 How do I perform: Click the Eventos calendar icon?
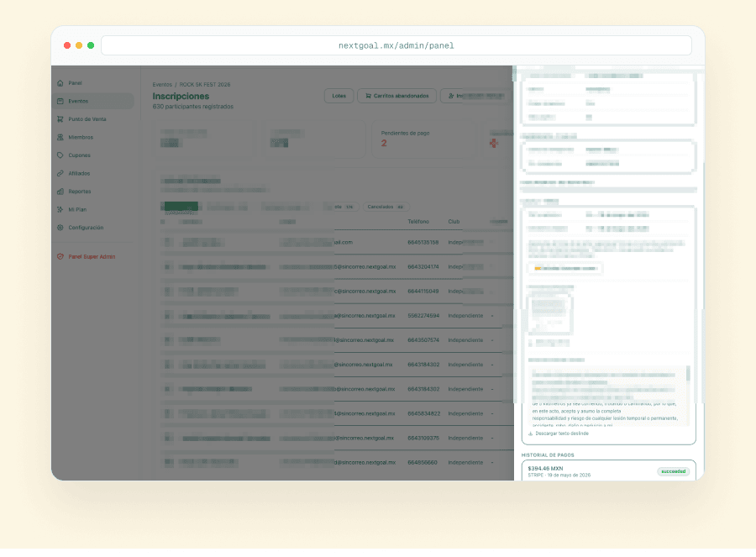point(60,102)
